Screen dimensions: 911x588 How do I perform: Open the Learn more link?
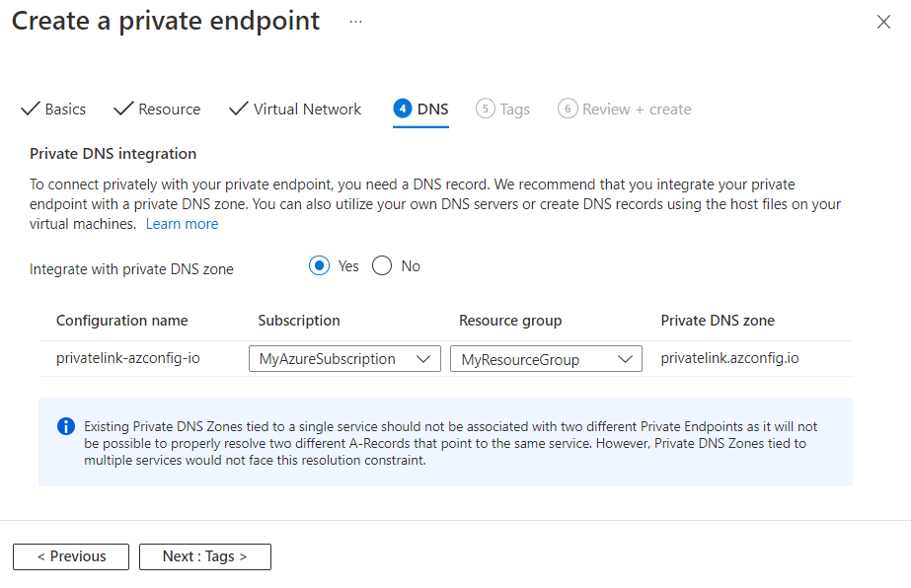coord(182,224)
